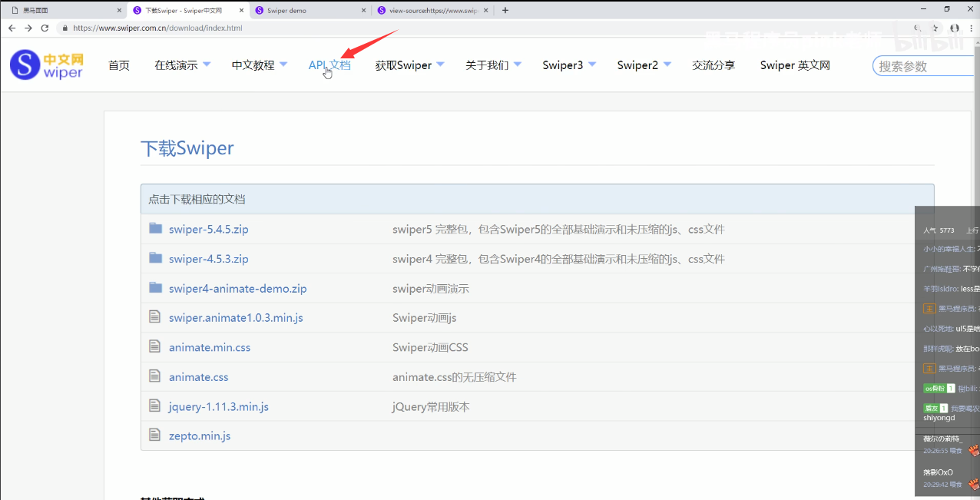Click the Swiper 中文网 logo

(47, 65)
